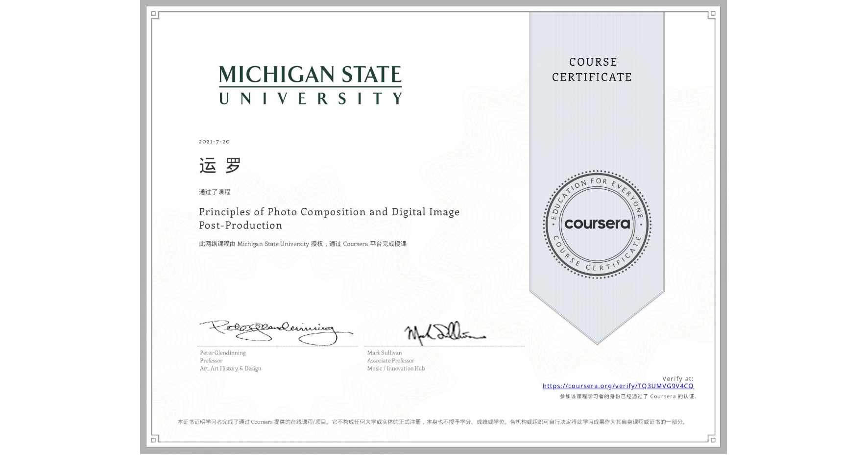Screen dimensions: 868x455
Task: Open the coursera.org/verify/TQ3UMVG9V4CQ link
Action: 619,386
